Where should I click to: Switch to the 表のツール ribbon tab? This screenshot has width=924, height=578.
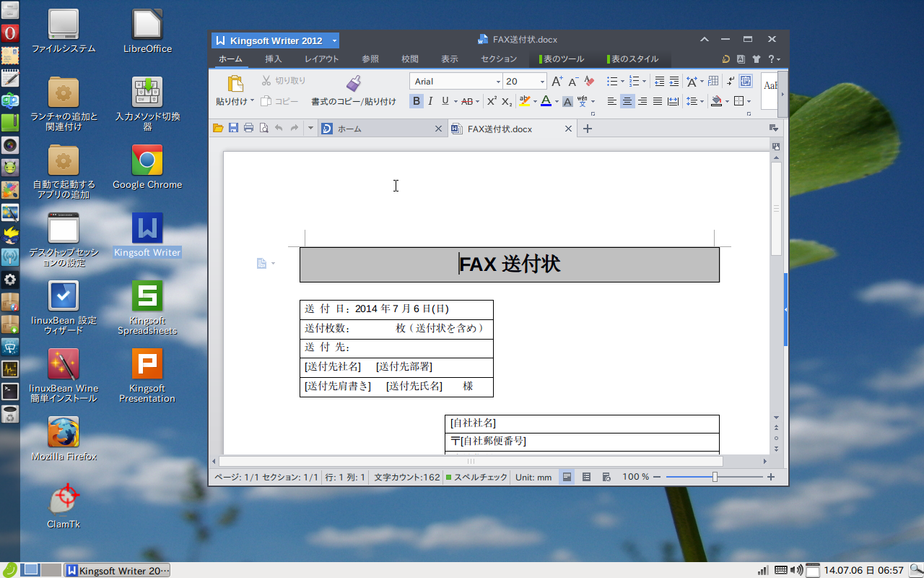tap(562, 59)
